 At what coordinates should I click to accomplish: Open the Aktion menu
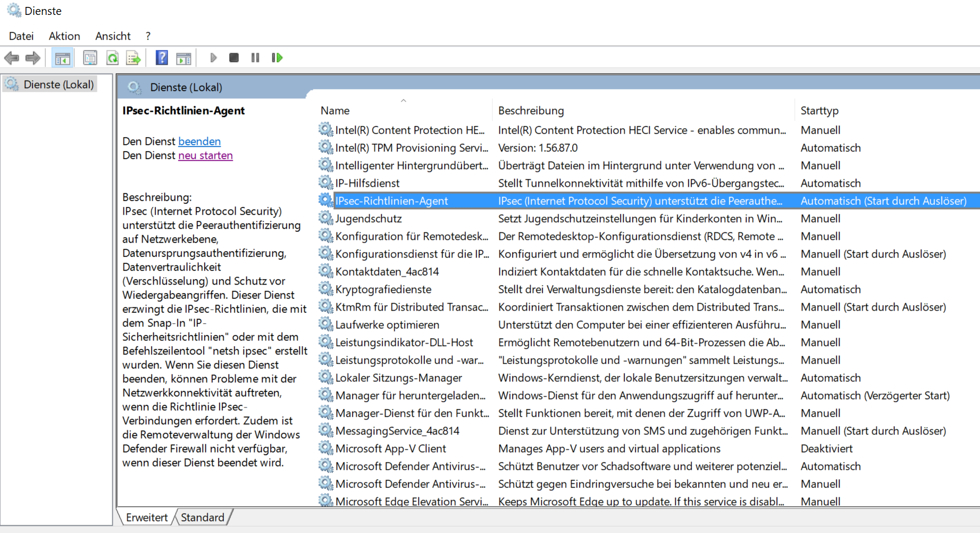64,36
